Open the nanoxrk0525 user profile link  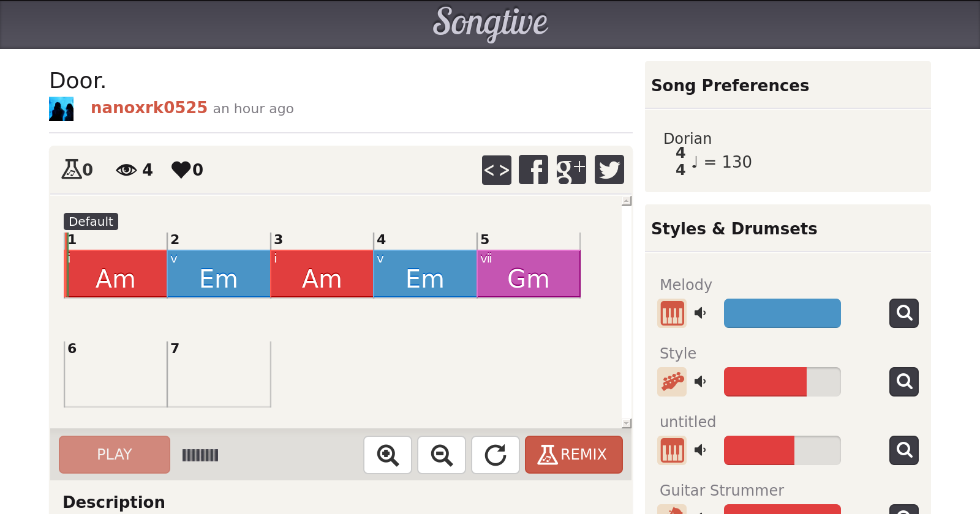[149, 108]
